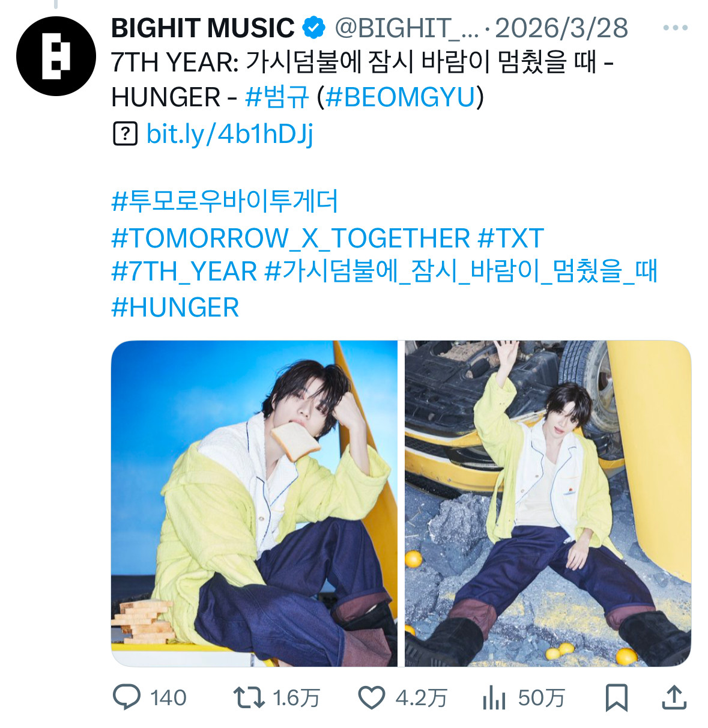Open the bit.ly/4b1hDJj link
The height and width of the screenshot is (728, 708).
click(229, 133)
